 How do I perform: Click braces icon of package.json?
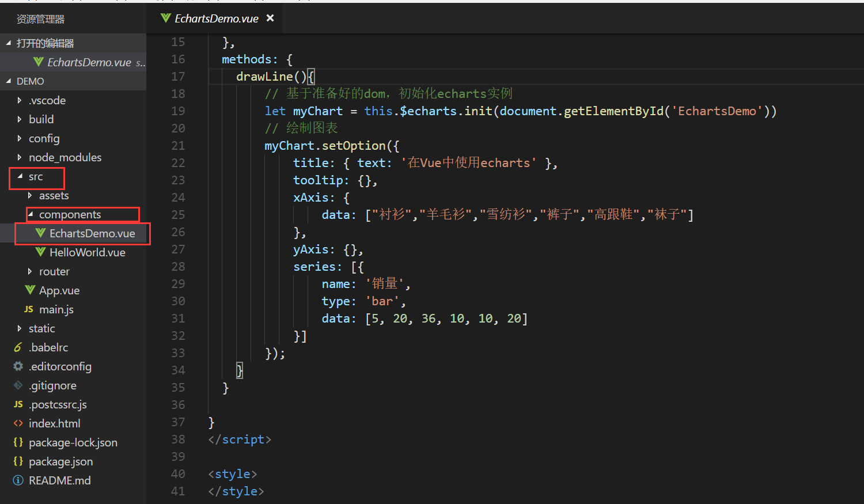[18, 461]
